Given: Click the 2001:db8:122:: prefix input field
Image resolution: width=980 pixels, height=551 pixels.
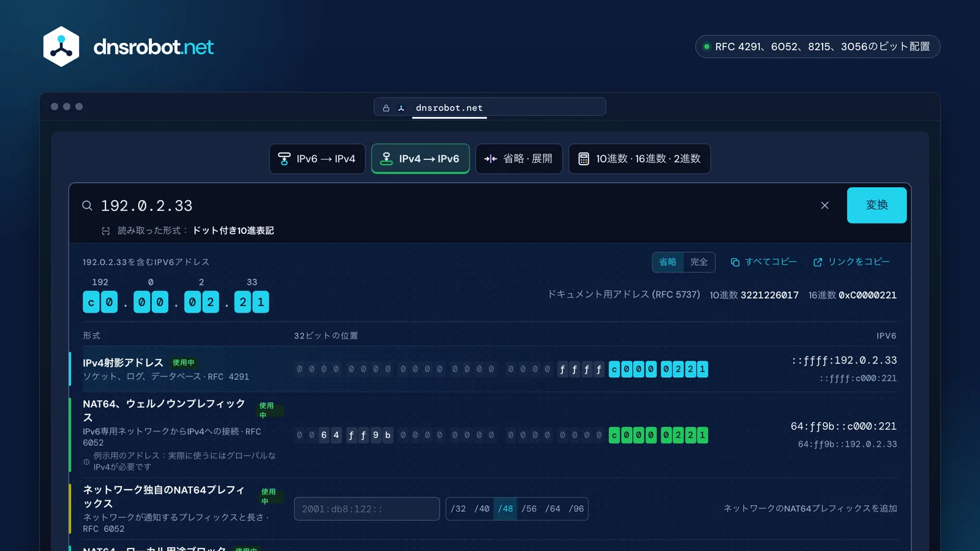Looking at the screenshot, I should (367, 509).
